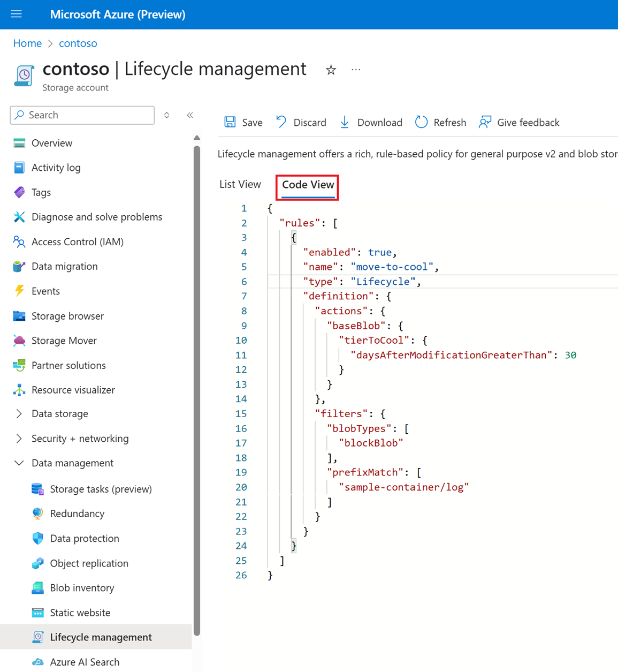The image size is (618, 672).
Task: Open the portal hamburger menu
Action: point(16,14)
